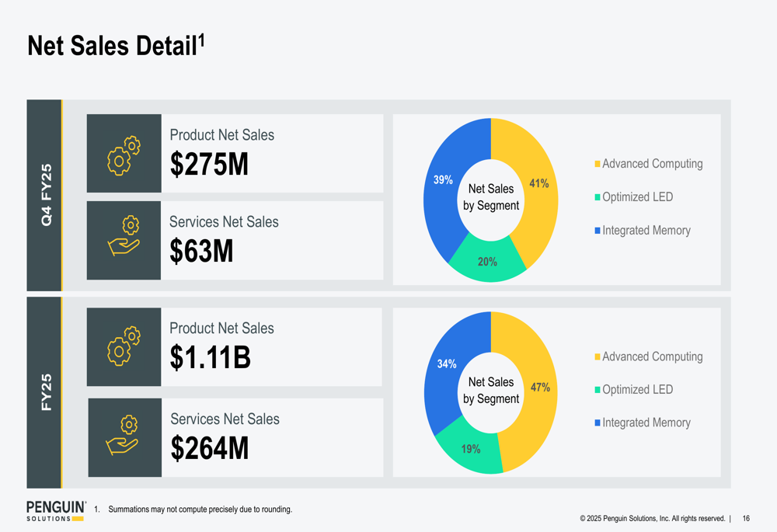Select the 39% blue donut segment
The width and height of the screenshot is (777, 532).
(x=443, y=180)
